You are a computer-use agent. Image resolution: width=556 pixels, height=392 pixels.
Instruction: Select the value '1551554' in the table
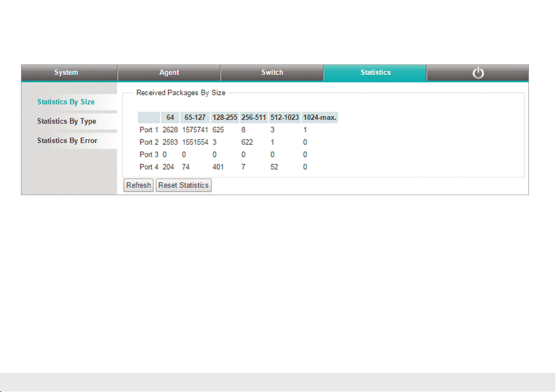click(x=195, y=142)
